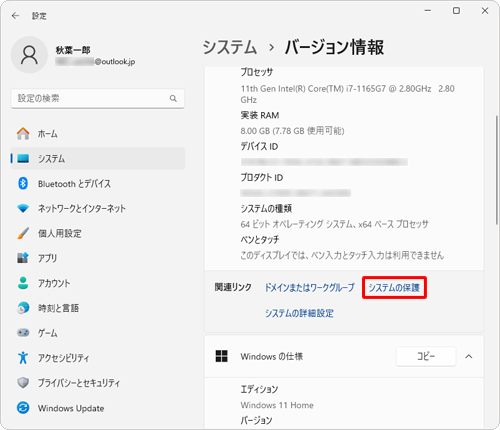Go to ネットワークとインターネット
Screen dimensions: 500x430
[98, 209]
